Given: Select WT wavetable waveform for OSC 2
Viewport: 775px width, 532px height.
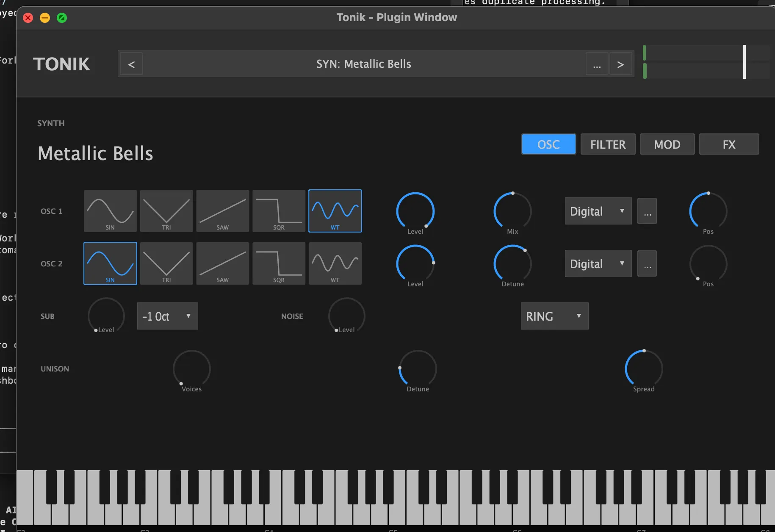Looking at the screenshot, I should click(x=335, y=263).
